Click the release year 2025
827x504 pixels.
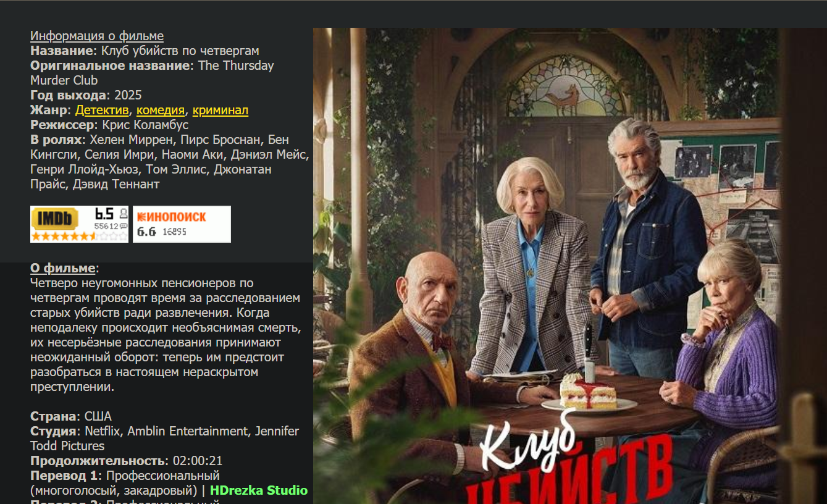(128, 95)
